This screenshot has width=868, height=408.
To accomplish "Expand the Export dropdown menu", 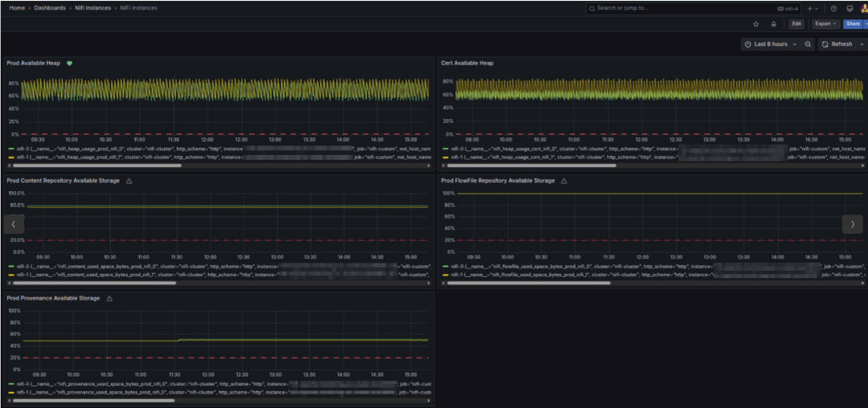I will (x=825, y=24).
